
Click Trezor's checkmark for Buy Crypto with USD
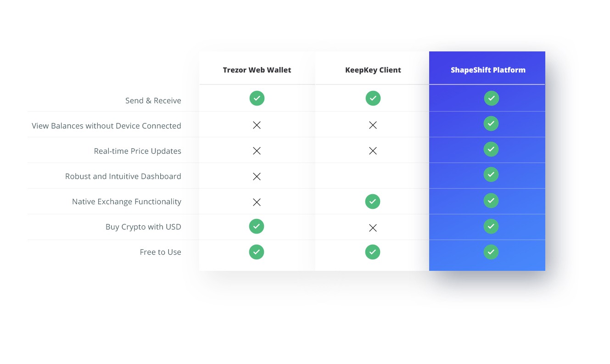(257, 226)
